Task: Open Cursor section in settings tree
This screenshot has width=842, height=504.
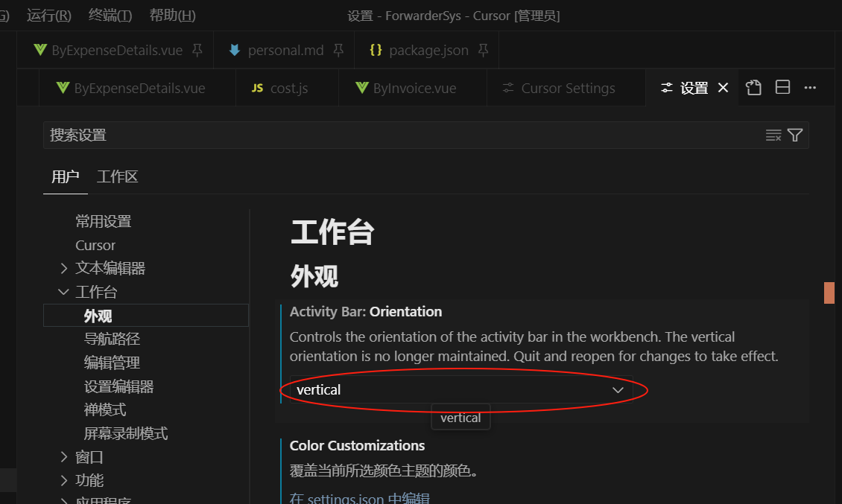Action: [95, 245]
